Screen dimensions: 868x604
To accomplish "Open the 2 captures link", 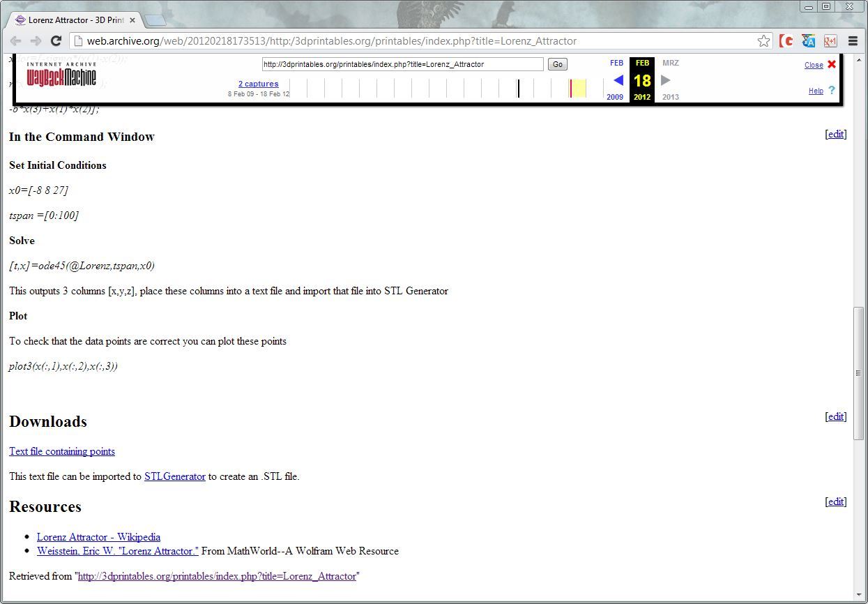I will (x=259, y=84).
